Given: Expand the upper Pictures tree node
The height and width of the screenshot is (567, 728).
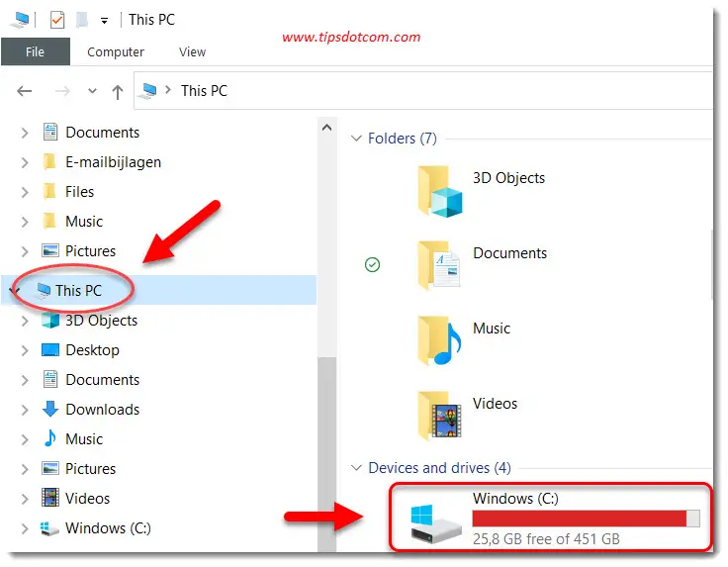Looking at the screenshot, I should 25,252.
